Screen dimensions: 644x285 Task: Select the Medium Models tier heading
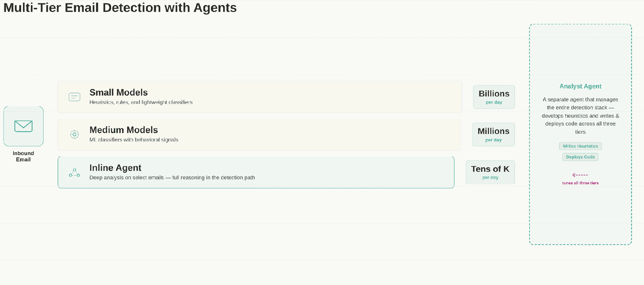[124, 130]
